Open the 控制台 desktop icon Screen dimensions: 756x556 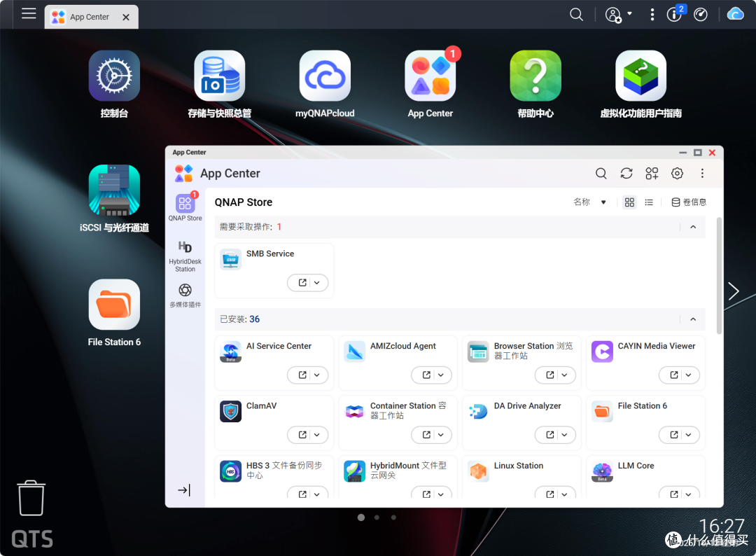(x=114, y=76)
